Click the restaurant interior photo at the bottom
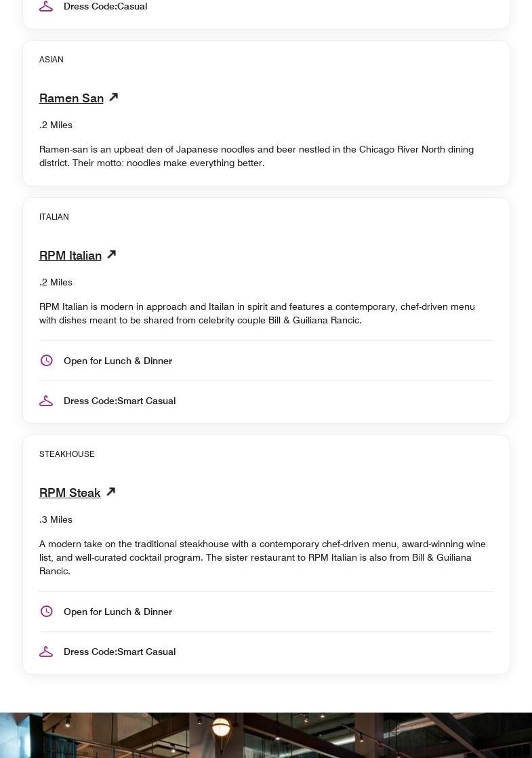 pos(266,735)
